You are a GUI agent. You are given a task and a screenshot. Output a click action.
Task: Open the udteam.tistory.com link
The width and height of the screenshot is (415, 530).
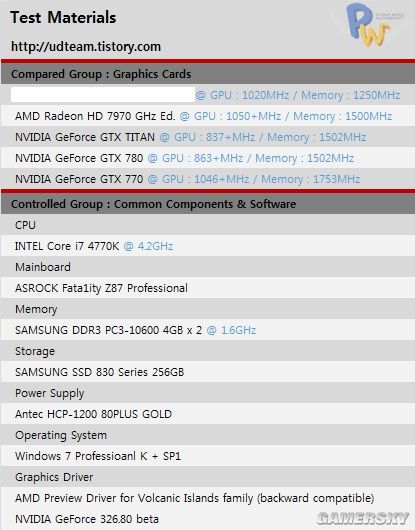tap(86, 47)
